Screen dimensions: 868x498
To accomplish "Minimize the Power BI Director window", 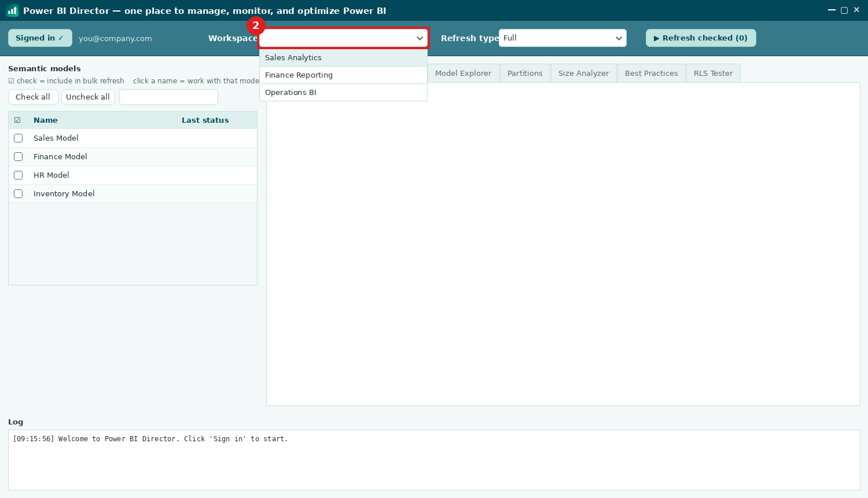I will tap(832, 10).
